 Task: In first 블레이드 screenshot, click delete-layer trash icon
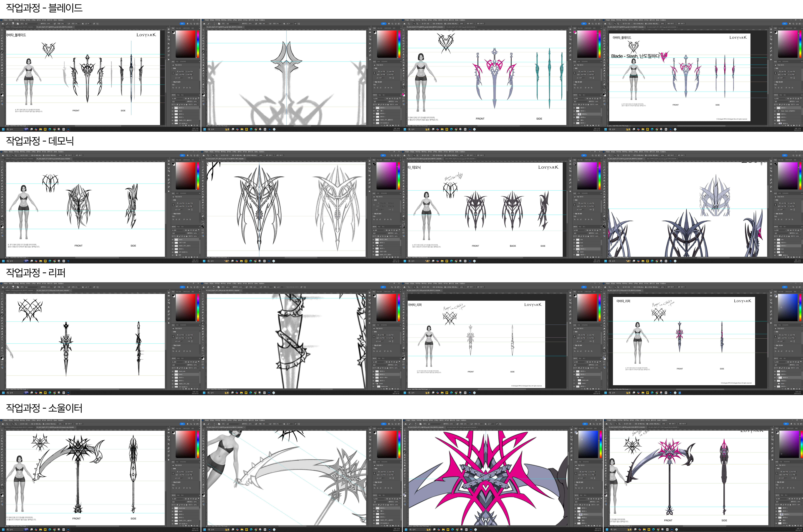click(x=197, y=126)
